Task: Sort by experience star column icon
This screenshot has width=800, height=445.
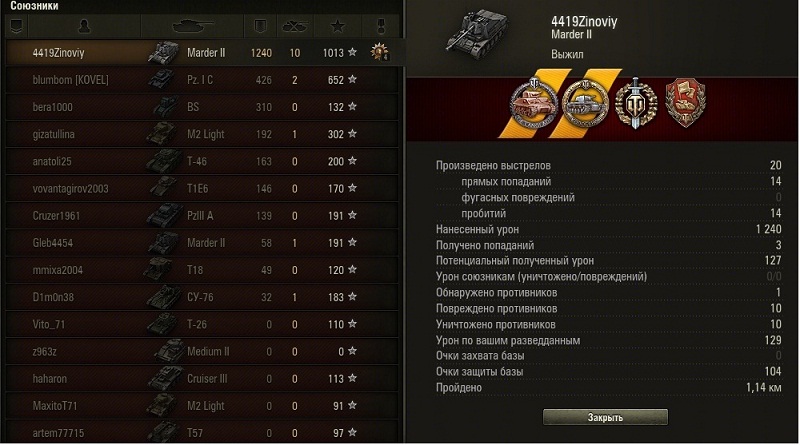Action: point(338,26)
